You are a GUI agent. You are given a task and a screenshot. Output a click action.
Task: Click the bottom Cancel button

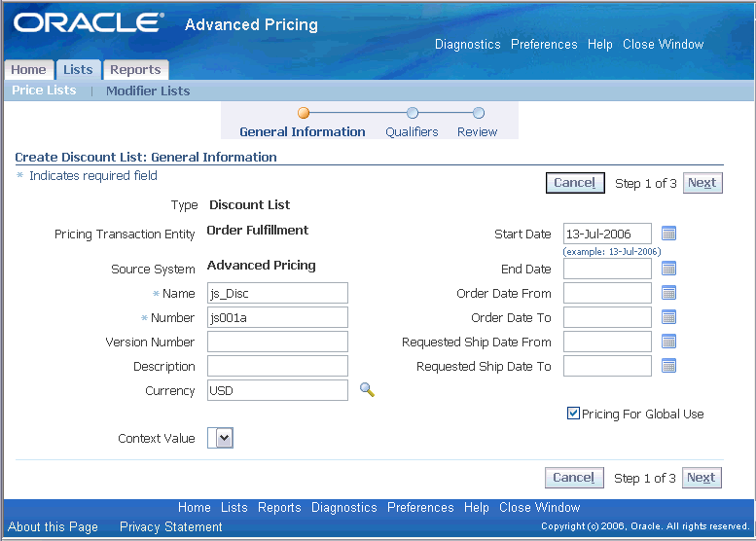574,478
